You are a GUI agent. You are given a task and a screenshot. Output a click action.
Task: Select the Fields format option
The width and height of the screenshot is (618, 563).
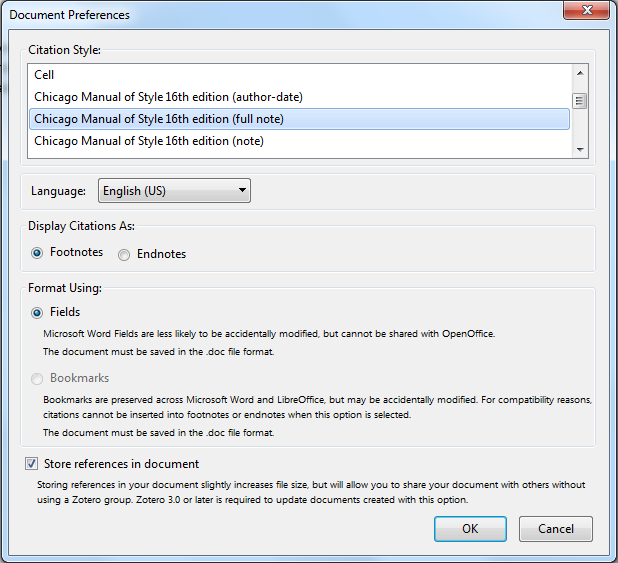(37, 313)
